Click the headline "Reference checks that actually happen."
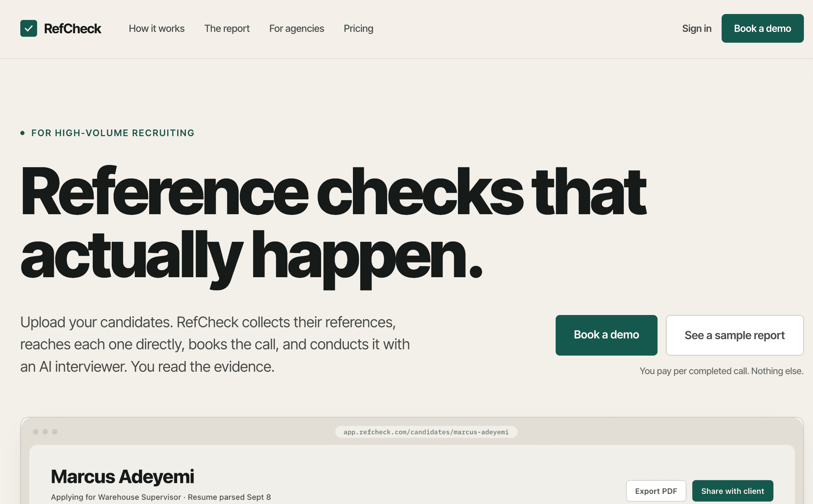Viewport: 813px width, 504px height. click(x=333, y=227)
